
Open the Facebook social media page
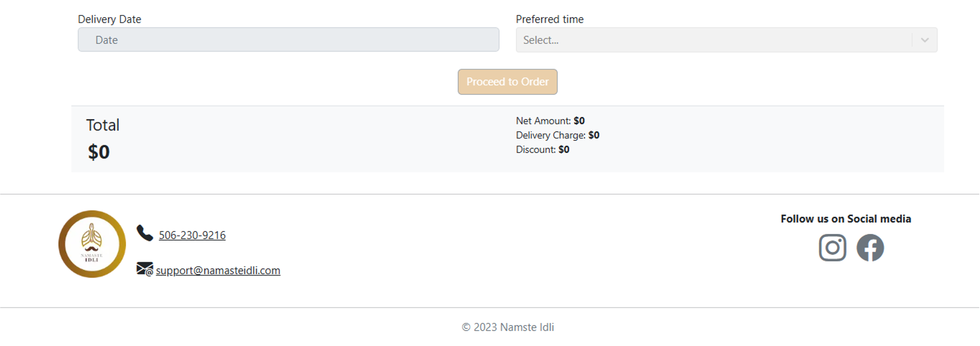(870, 247)
